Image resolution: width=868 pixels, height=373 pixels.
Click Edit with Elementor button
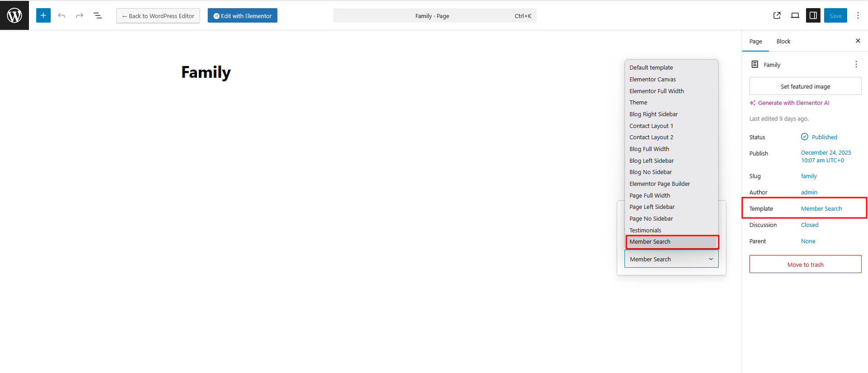point(243,15)
